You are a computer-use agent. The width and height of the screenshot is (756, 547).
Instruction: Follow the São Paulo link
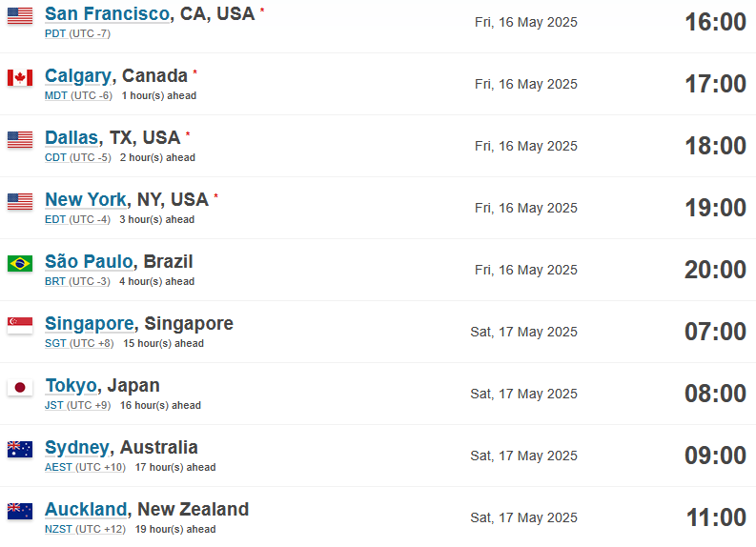coord(89,261)
